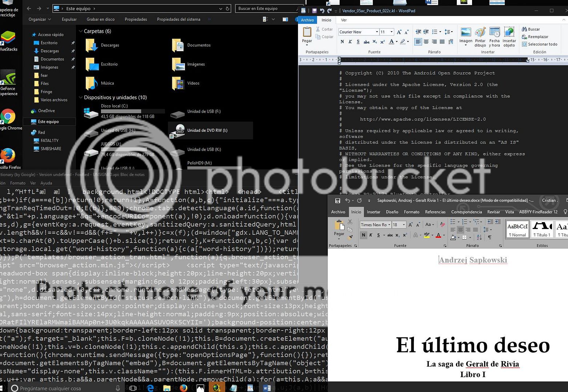Refresh the Explorer address bar

coord(227,8)
